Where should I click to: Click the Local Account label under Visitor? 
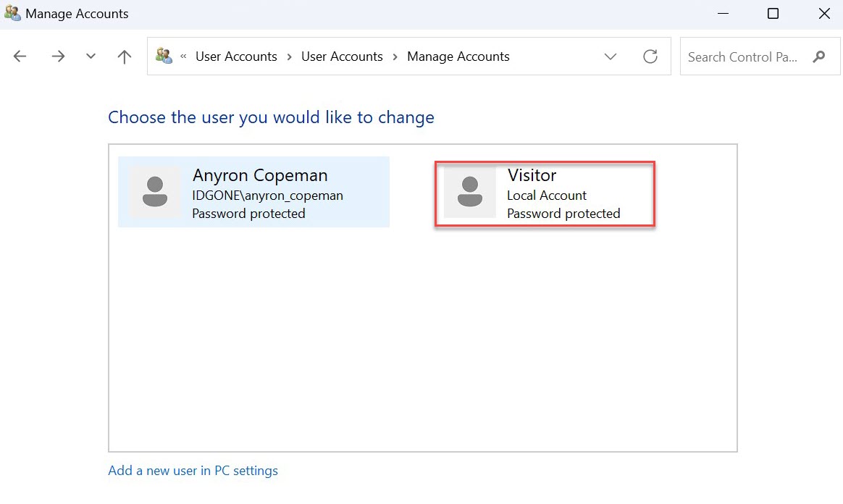coord(547,196)
